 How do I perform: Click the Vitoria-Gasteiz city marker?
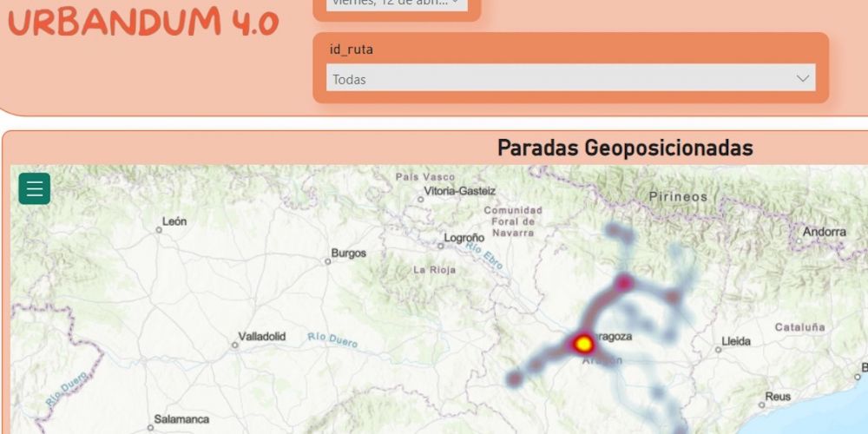tap(420, 199)
